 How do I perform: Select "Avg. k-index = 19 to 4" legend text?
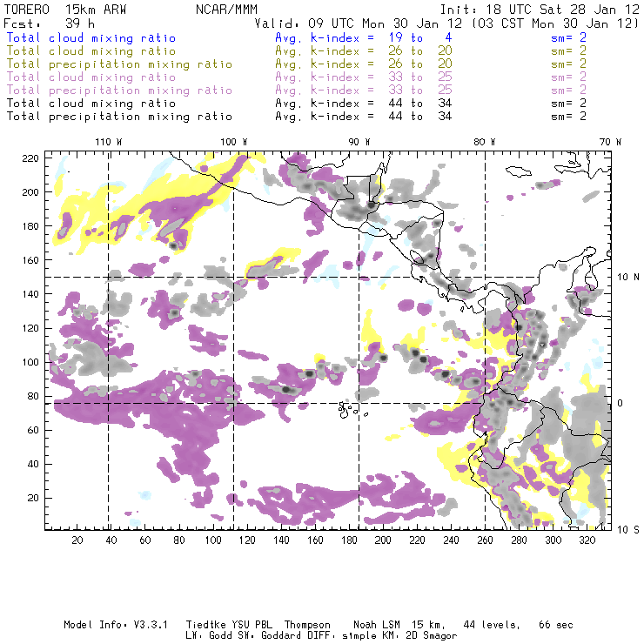click(364, 37)
